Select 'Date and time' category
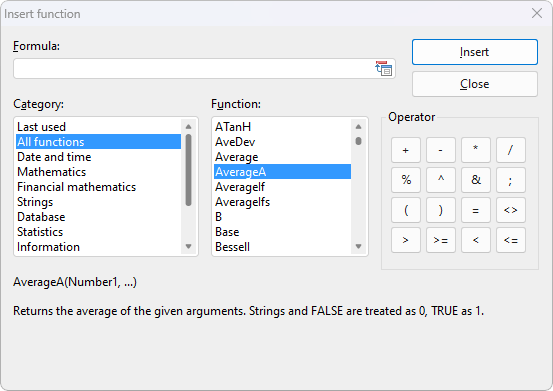Image resolution: width=553 pixels, height=391 pixels. [98, 157]
